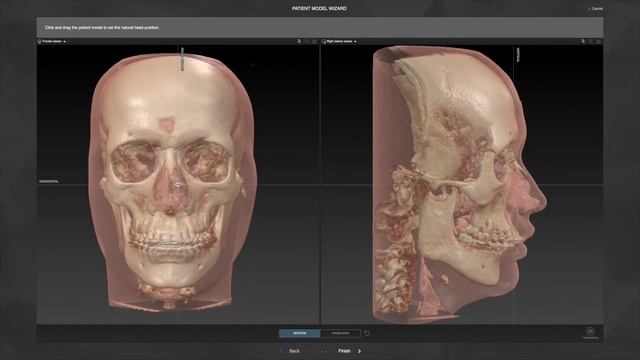Click the chevron before Back
640x360 pixels.
point(280,351)
